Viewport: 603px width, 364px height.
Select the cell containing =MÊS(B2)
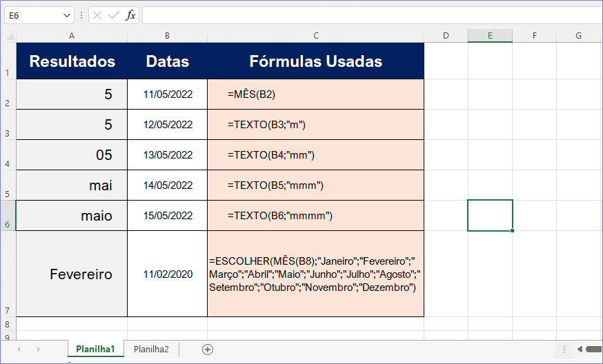pos(315,94)
